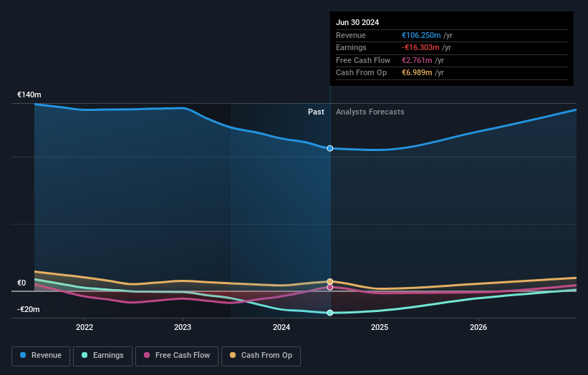Click the Cash From Op label in tooltip
The image size is (588, 375).
(x=361, y=73)
